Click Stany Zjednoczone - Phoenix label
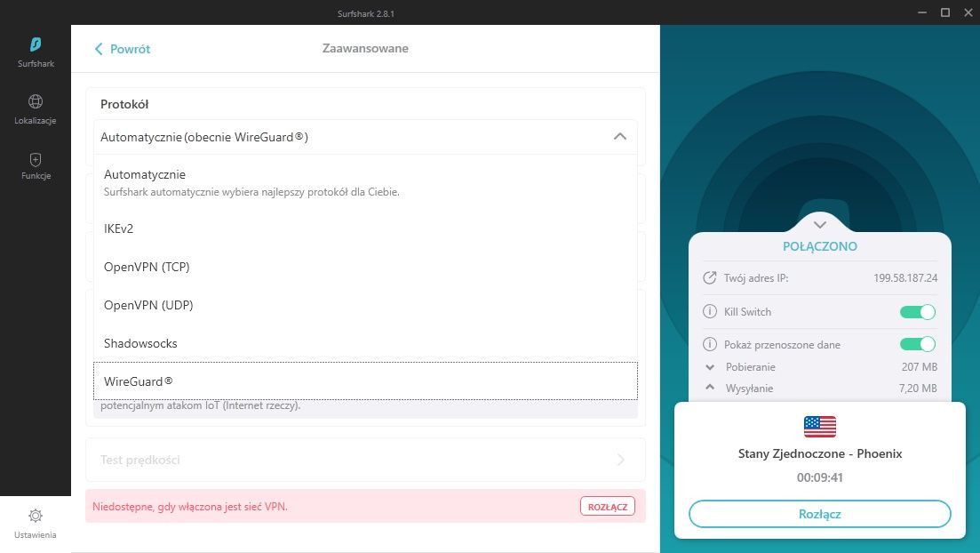The width and height of the screenshot is (980, 553). pos(819,453)
